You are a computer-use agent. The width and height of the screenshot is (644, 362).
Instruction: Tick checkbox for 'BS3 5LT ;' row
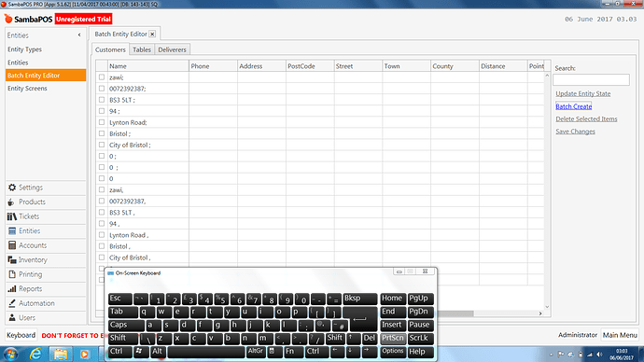tap(102, 100)
